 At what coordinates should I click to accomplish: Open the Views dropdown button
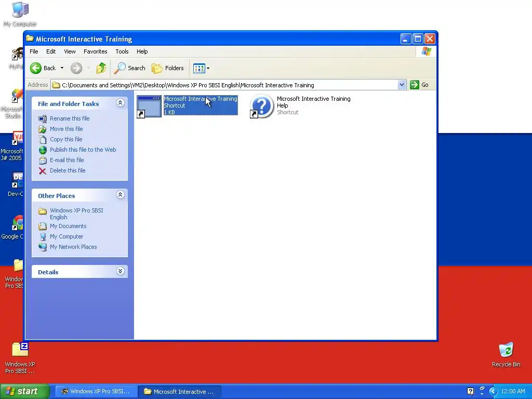pos(201,68)
